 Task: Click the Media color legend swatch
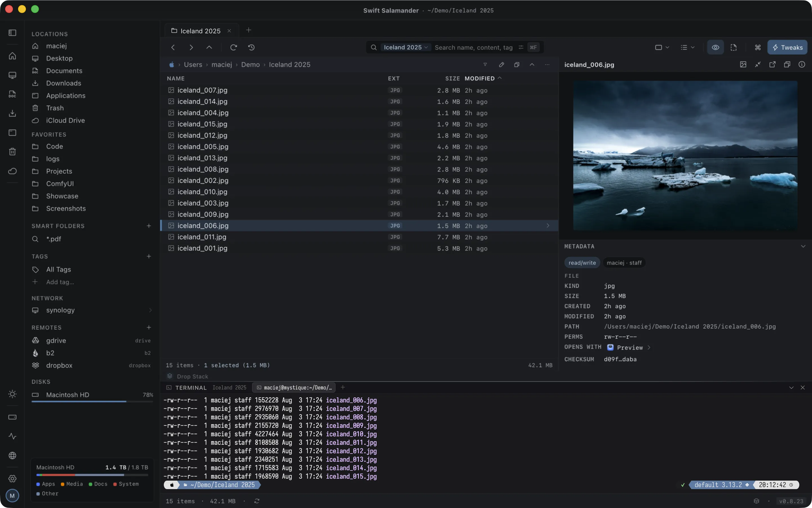pyautogui.click(x=62, y=484)
